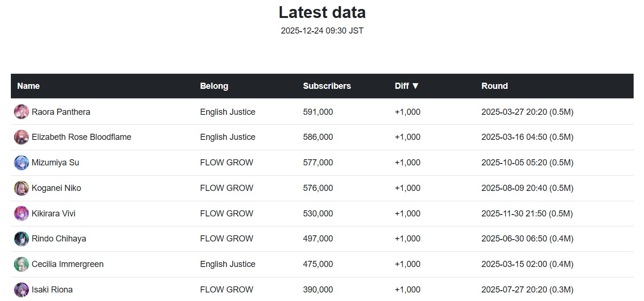Open the Kikirara Vivi name link
644x301 pixels.
[x=53, y=214]
